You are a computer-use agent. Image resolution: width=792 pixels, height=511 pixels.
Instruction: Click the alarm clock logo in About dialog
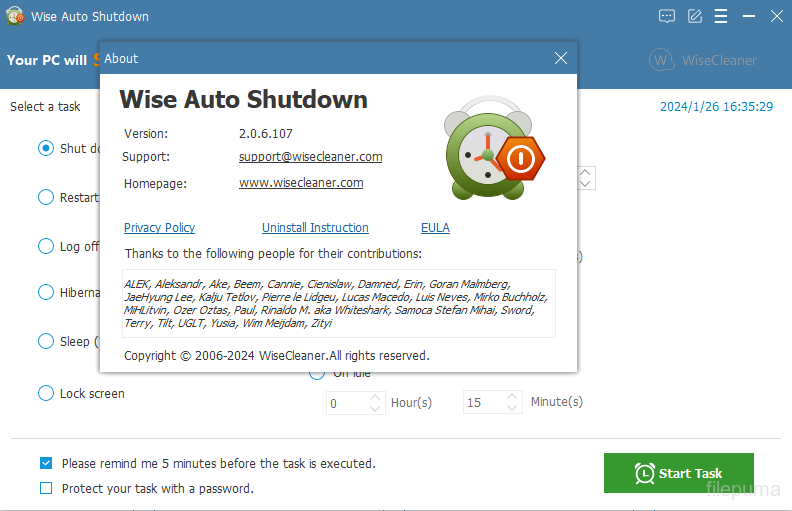(x=494, y=147)
